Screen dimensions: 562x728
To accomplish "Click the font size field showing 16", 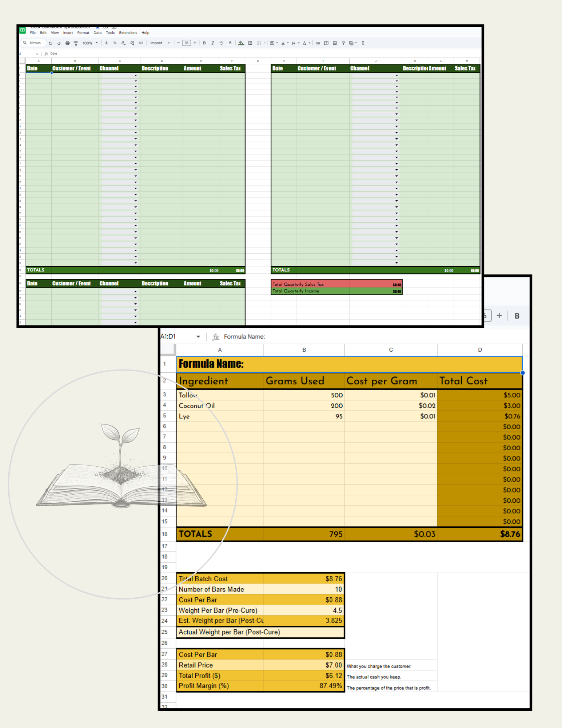I will pyautogui.click(x=187, y=43).
